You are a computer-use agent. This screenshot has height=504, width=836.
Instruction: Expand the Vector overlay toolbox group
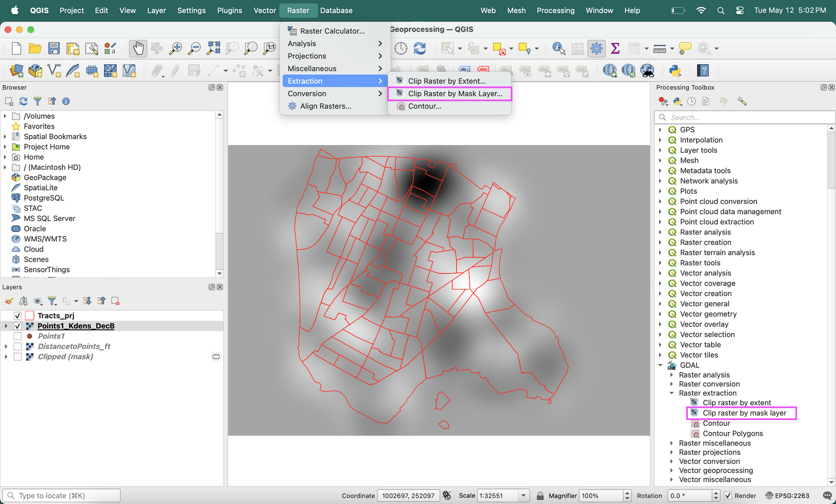[660, 324]
